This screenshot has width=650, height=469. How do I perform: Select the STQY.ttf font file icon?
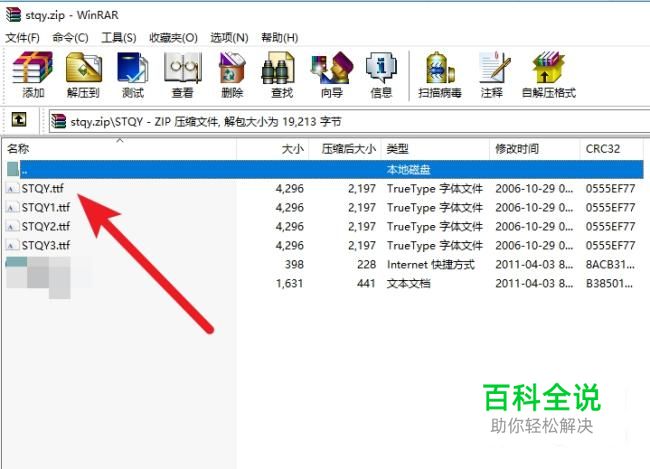(12, 189)
